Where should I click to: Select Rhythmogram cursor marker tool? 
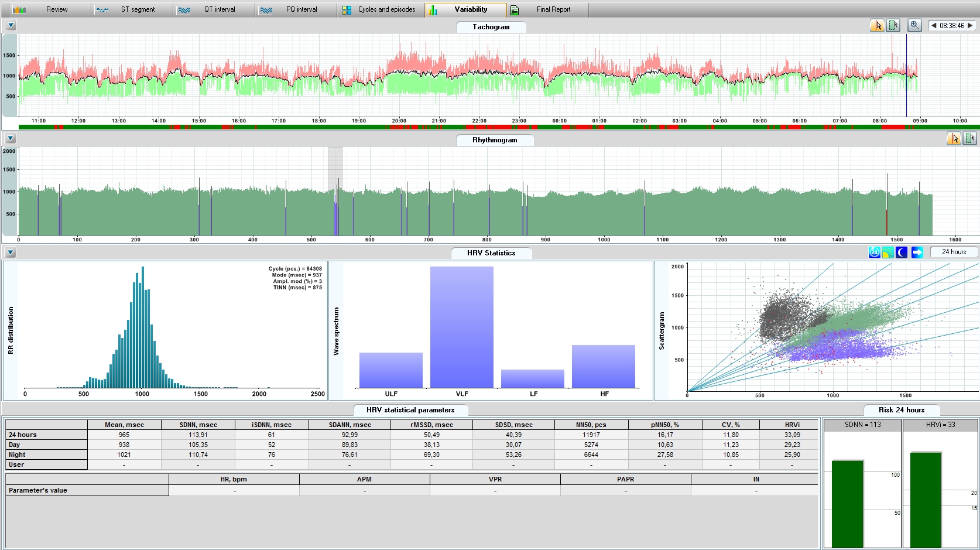click(x=954, y=139)
